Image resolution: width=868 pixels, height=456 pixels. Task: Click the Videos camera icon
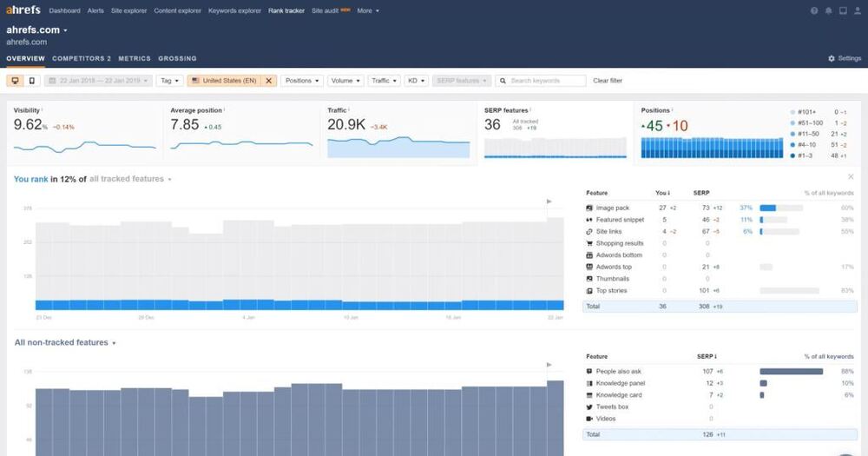point(589,419)
